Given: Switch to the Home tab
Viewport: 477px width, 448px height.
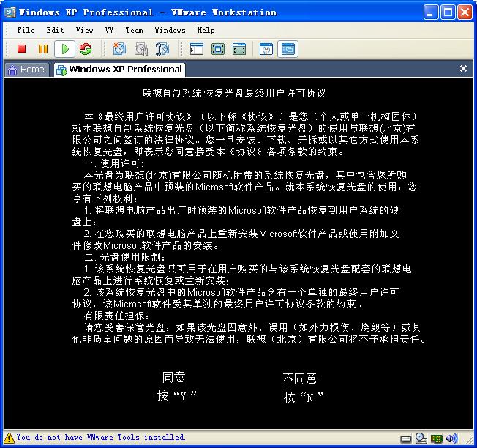Looking at the screenshot, I should click(26, 70).
